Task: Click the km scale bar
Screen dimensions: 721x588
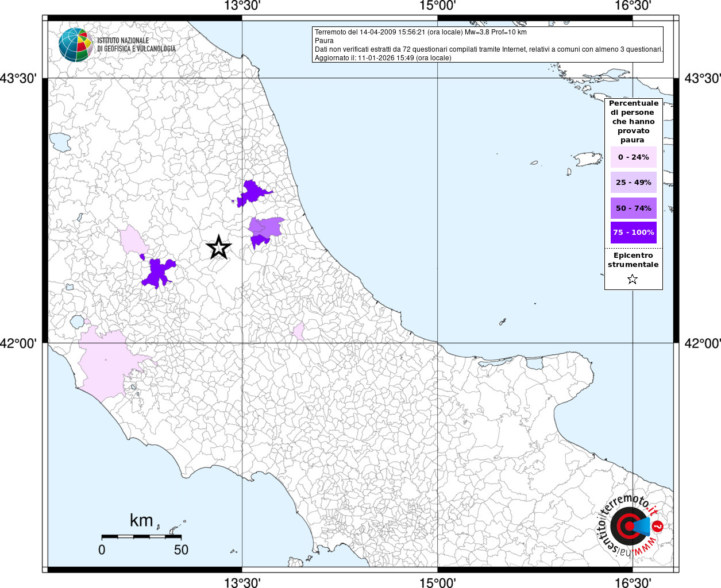Action: [141, 536]
